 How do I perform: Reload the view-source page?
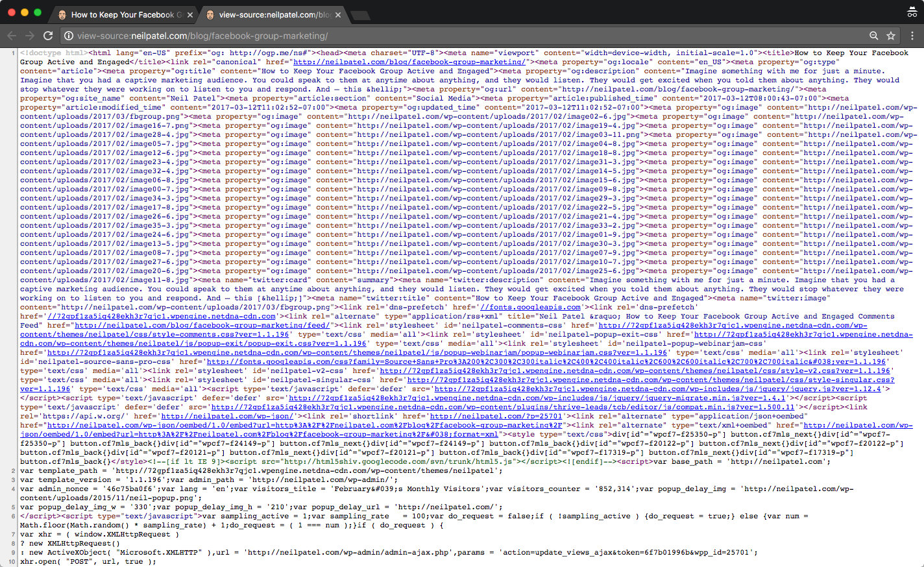click(x=48, y=36)
